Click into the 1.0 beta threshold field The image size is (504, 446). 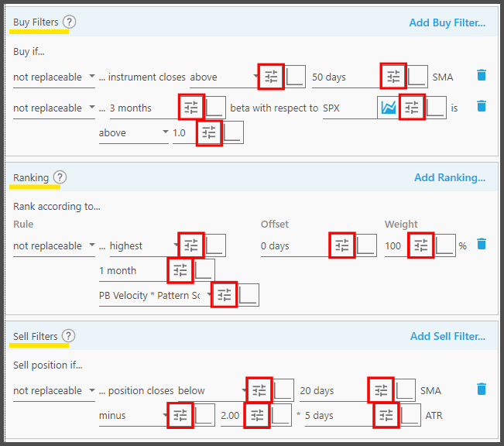184,133
